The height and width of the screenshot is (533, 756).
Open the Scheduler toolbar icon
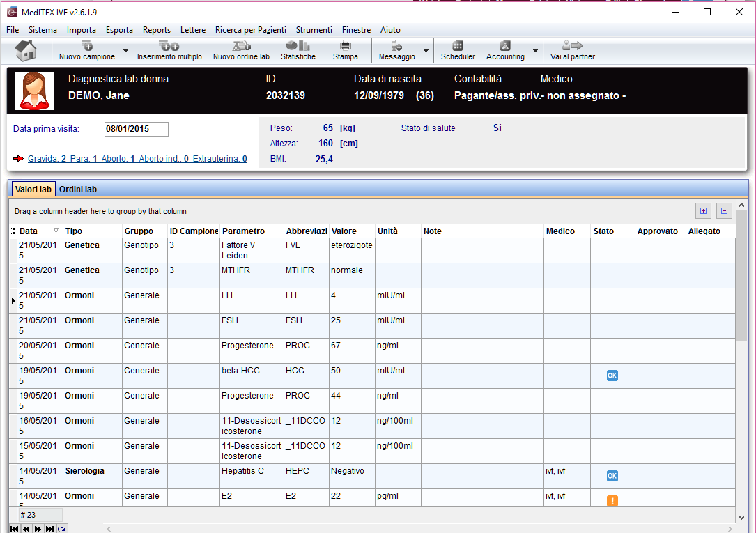pyautogui.click(x=458, y=51)
